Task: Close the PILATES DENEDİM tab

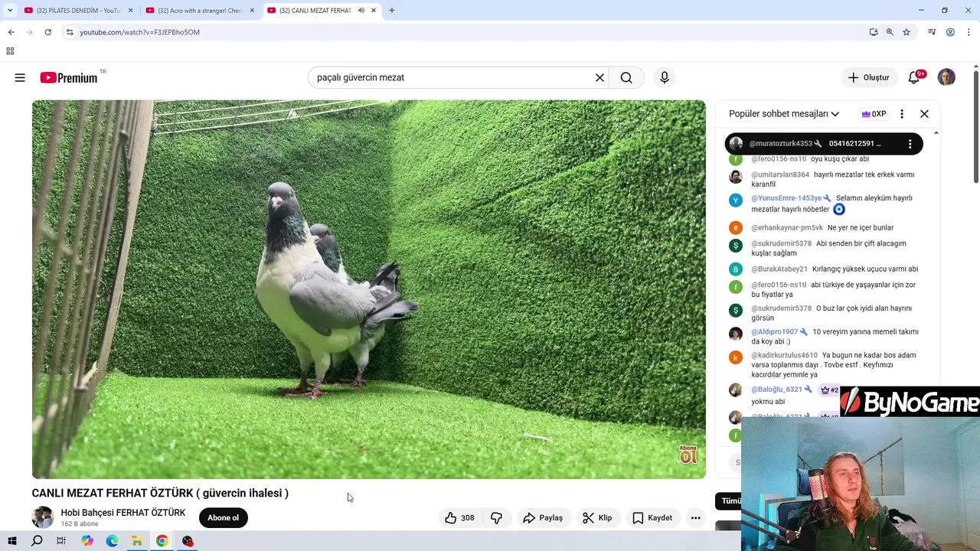Action: coord(130,11)
